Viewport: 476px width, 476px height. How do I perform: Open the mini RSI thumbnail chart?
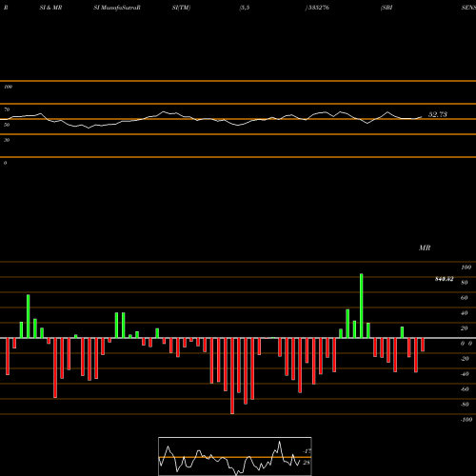coord(235,456)
